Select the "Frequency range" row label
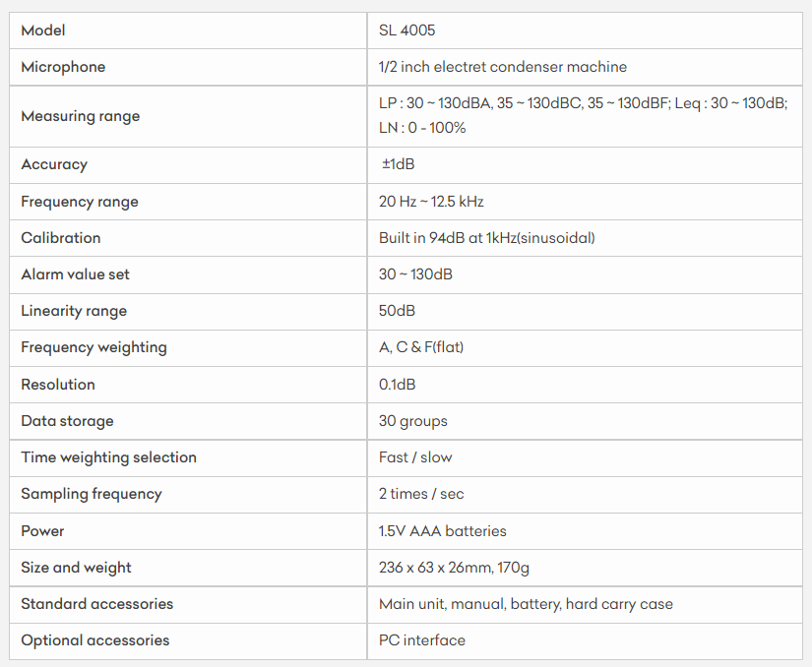 coord(80,202)
